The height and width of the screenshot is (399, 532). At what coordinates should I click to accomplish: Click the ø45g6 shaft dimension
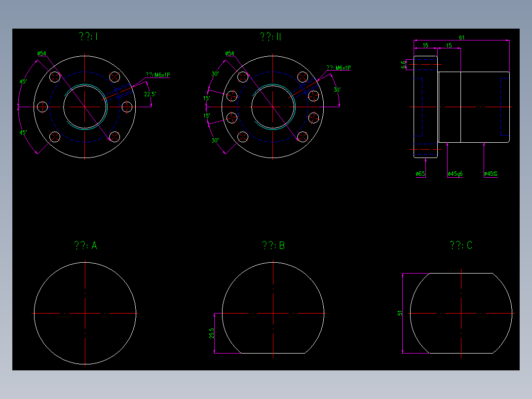[455, 173]
